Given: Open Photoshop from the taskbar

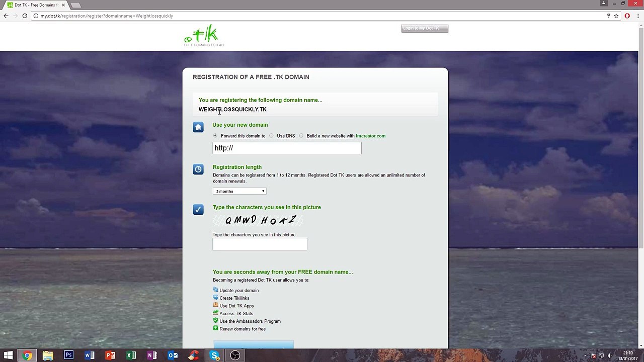Looking at the screenshot, I should (x=68, y=355).
